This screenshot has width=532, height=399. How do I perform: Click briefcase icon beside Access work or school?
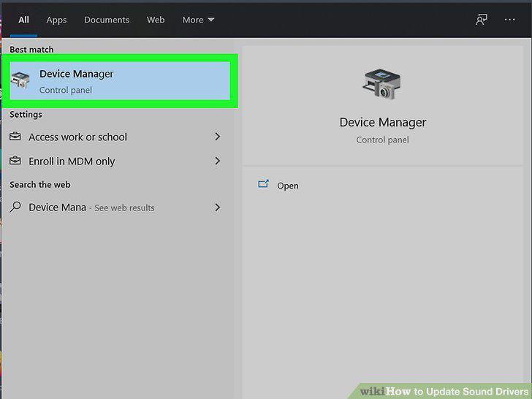15,137
